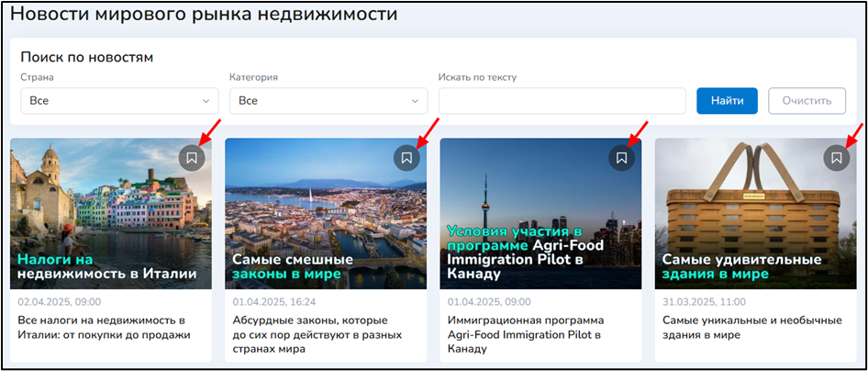Bookmark the funniest laws article

(x=406, y=158)
